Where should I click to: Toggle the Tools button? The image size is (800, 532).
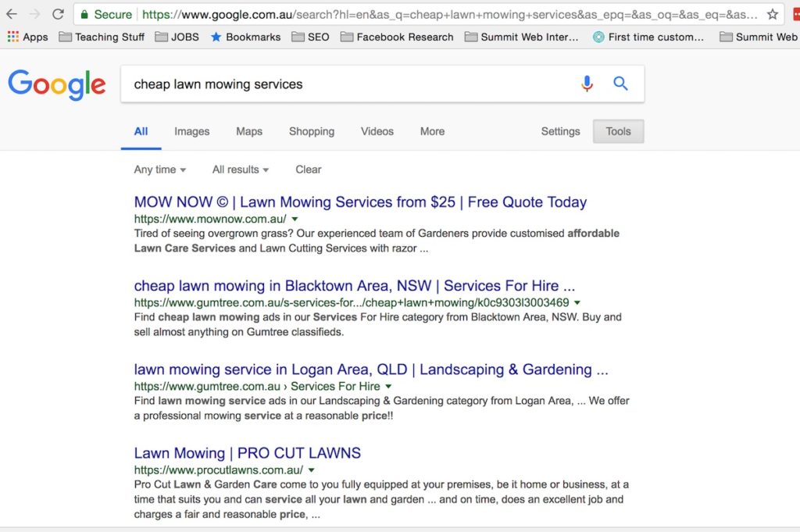(619, 131)
